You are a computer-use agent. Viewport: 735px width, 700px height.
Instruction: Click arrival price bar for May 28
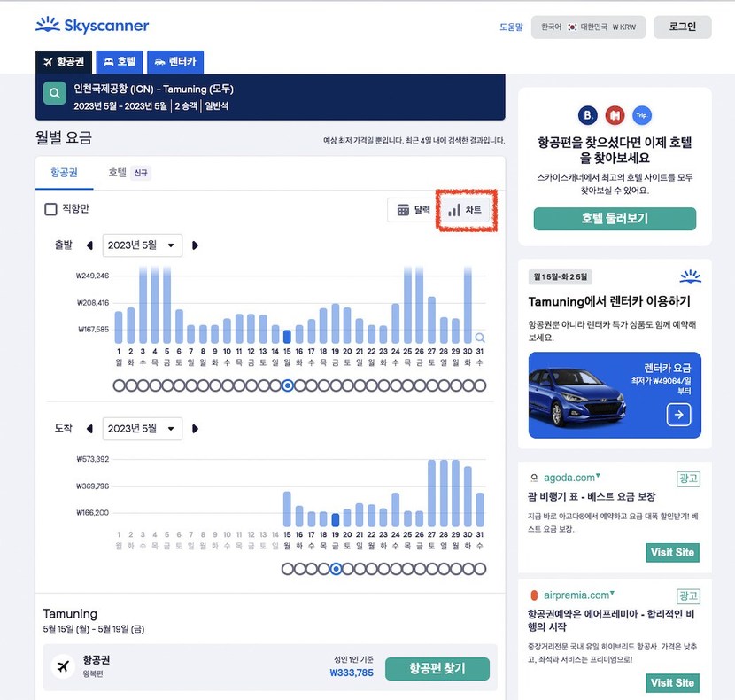[x=444, y=493]
